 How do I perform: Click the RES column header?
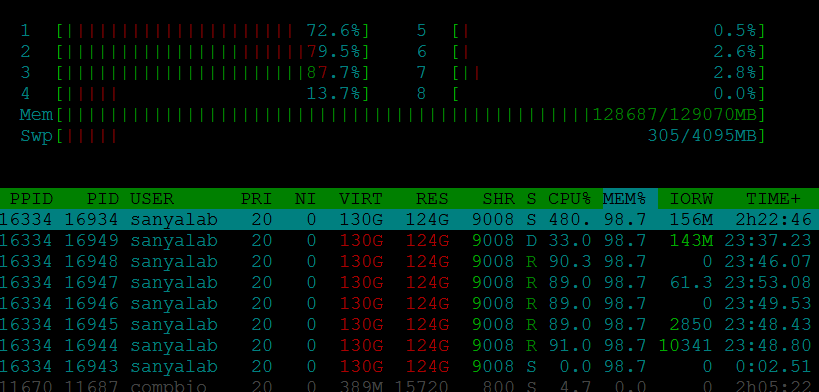tap(432, 199)
